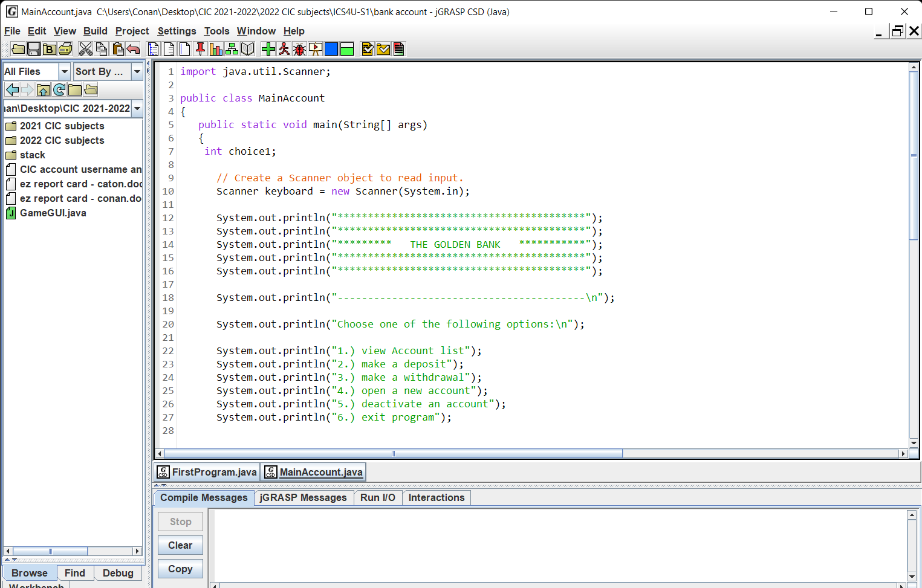Click the editor horizontal scrollbar thumb
Viewport: 922px width, 588px height.
pos(393,453)
